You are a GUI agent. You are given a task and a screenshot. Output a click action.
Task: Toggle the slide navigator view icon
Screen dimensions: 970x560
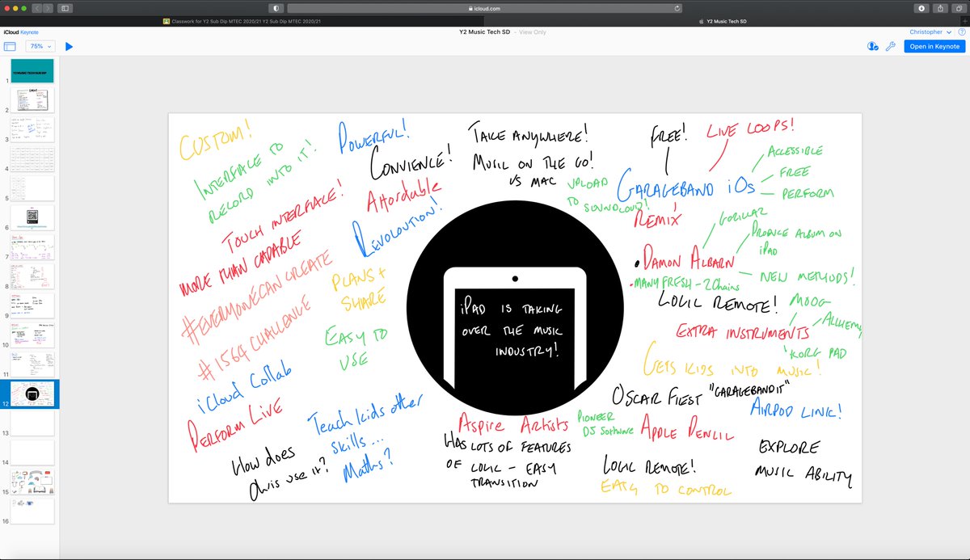(9, 46)
